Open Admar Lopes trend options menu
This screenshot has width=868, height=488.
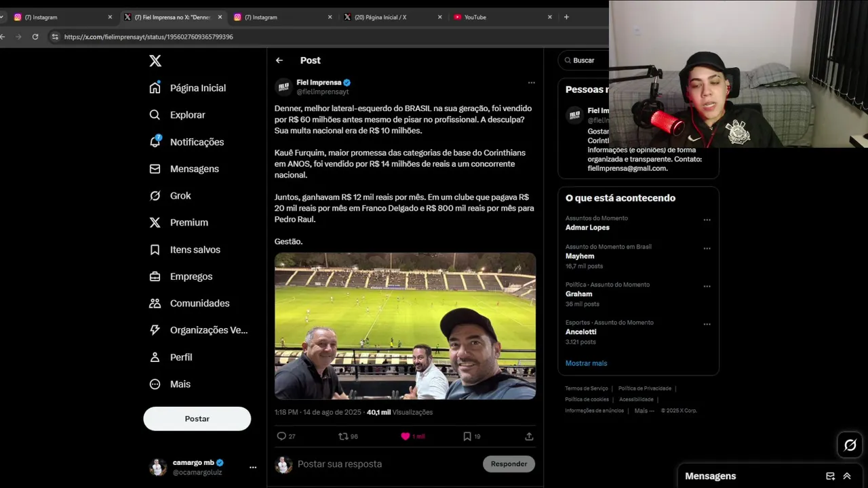707,220
